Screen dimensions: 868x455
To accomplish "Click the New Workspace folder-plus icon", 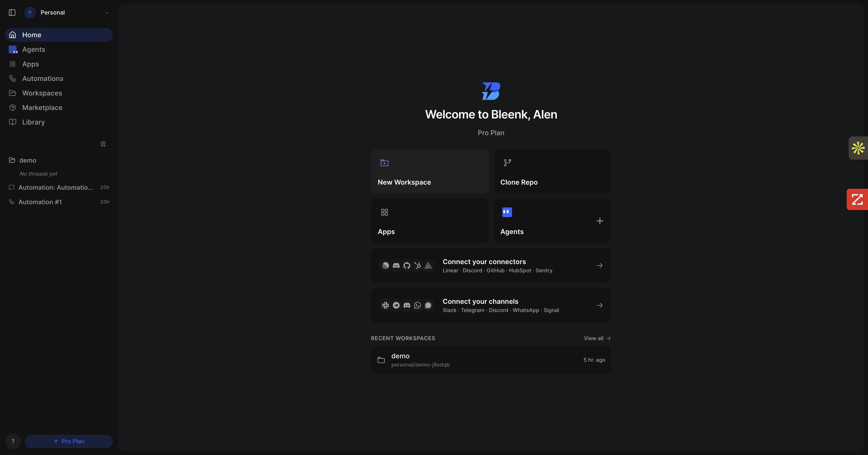I will coord(384,163).
